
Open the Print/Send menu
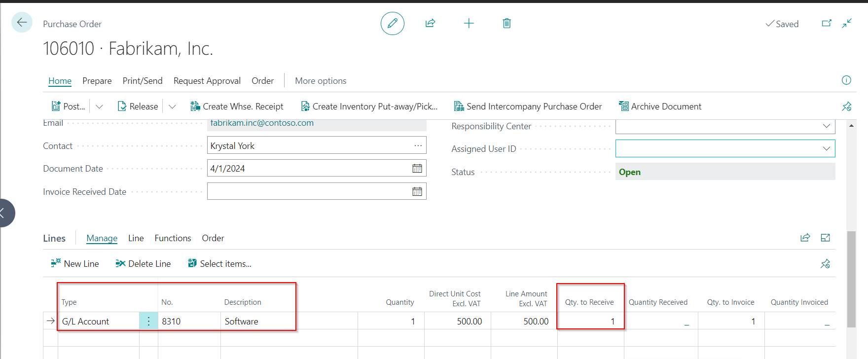143,81
